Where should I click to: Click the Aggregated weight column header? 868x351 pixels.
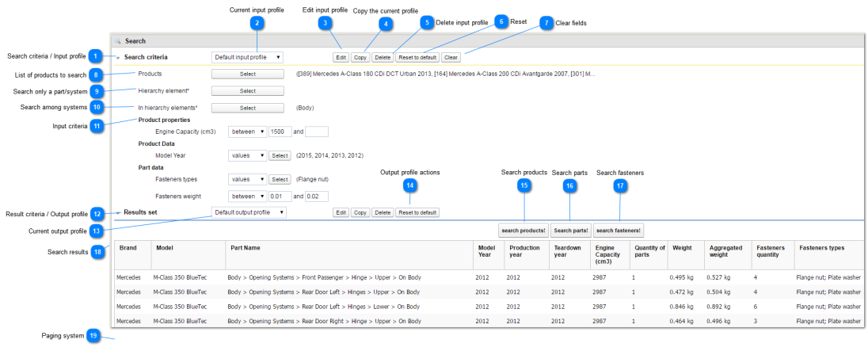(x=728, y=254)
